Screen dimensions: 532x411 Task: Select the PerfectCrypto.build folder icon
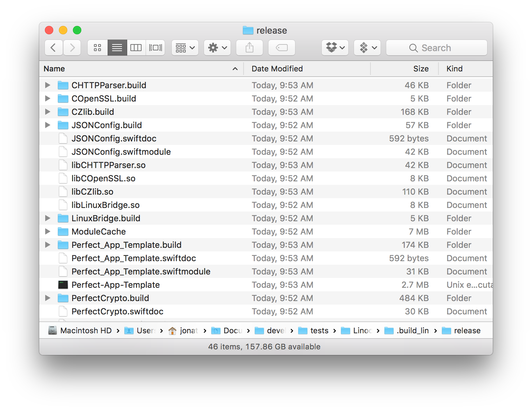click(63, 298)
